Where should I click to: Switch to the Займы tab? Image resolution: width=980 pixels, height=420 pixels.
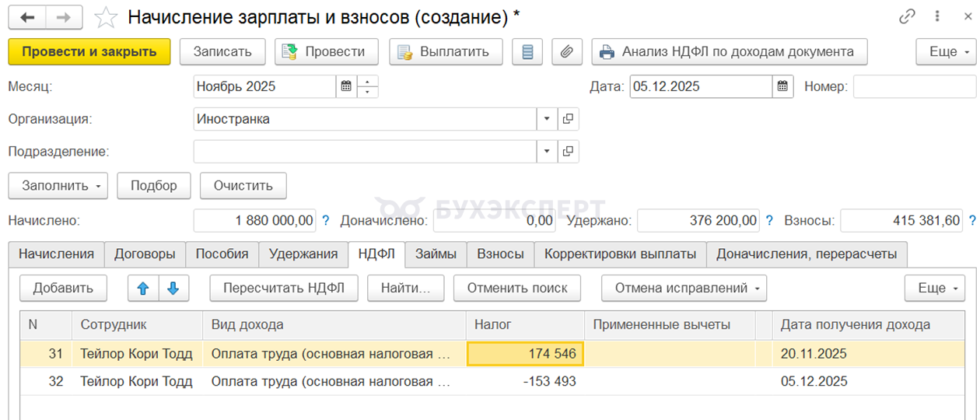pyautogui.click(x=436, y=254)
